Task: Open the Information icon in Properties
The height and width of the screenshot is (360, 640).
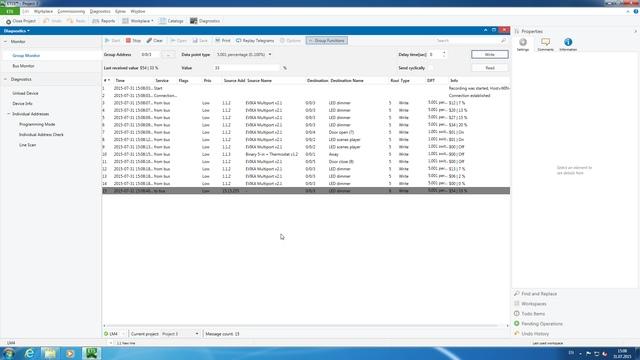Action: click(568, 42)
